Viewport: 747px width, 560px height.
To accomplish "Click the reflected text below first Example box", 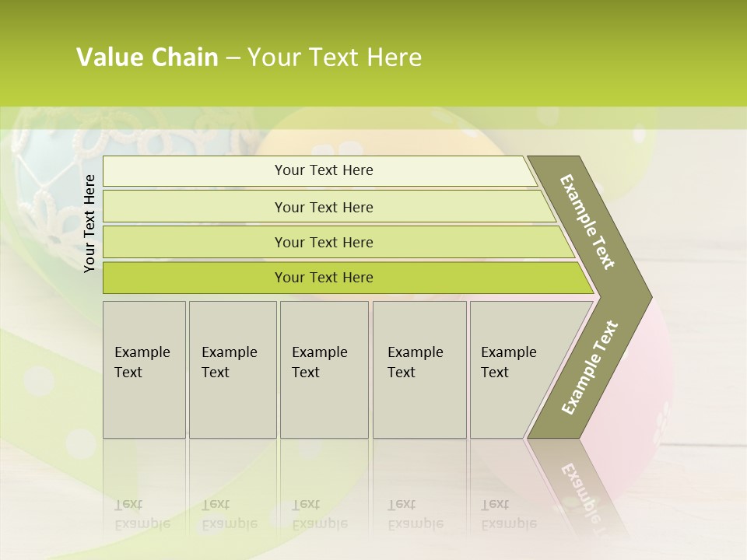I will [142, 513].
